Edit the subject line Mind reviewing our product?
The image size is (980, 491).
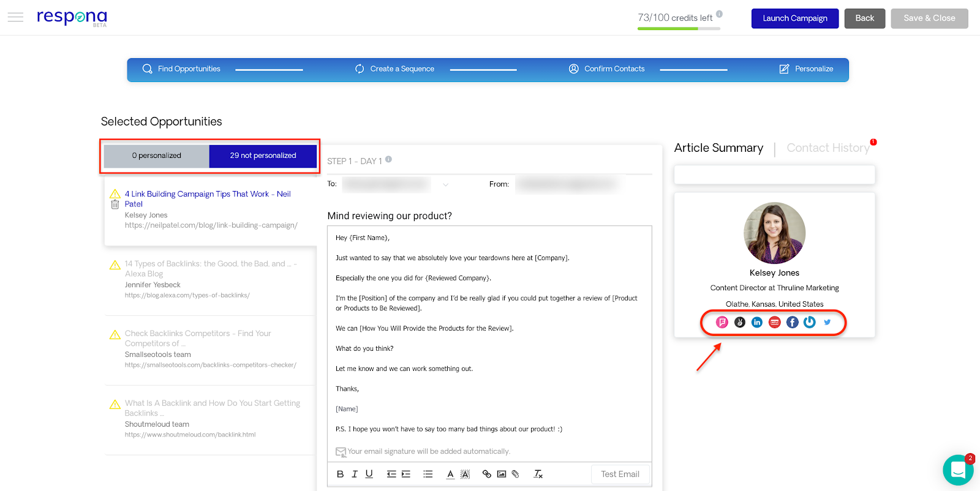[390, 216]
